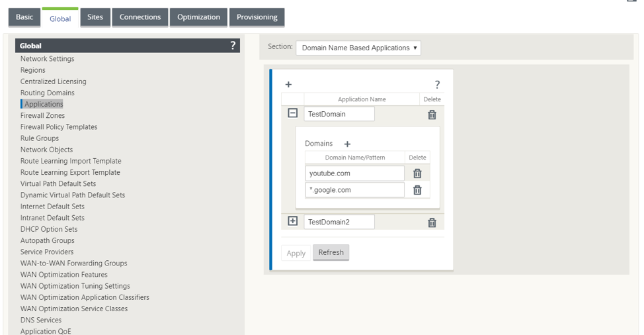Open the Section dropdown for Domain Name Based Applications
This screenshot has width=644, height=335.
pyautogui.click(x=358, y=48)
